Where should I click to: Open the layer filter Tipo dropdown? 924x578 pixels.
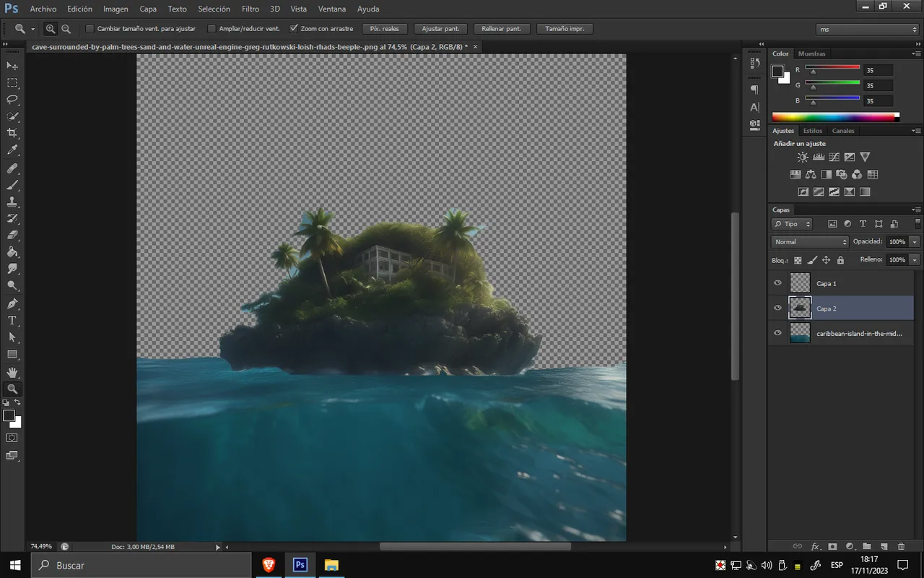[x=792, y=224]
